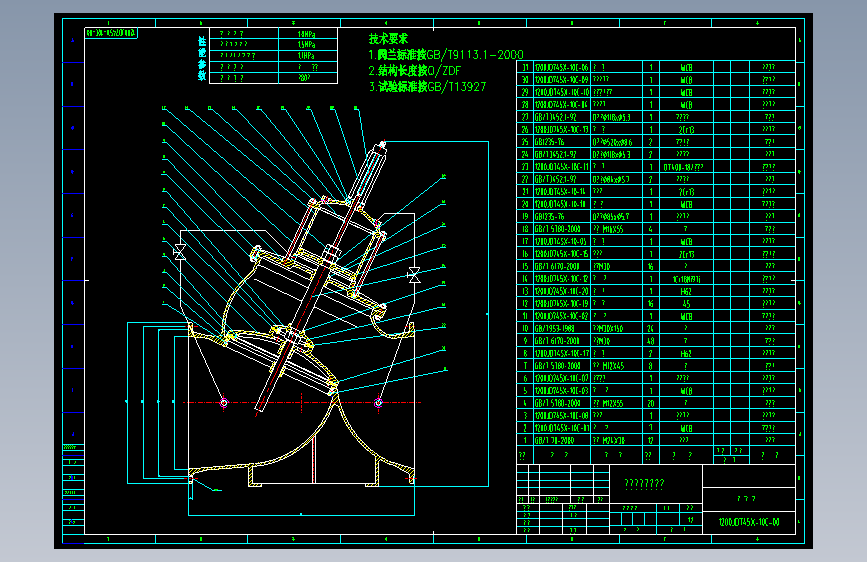Click note 1 referencing GB/T9113.1-2000
This screenshot has width=867, height=562.
(x=446, y=55)
